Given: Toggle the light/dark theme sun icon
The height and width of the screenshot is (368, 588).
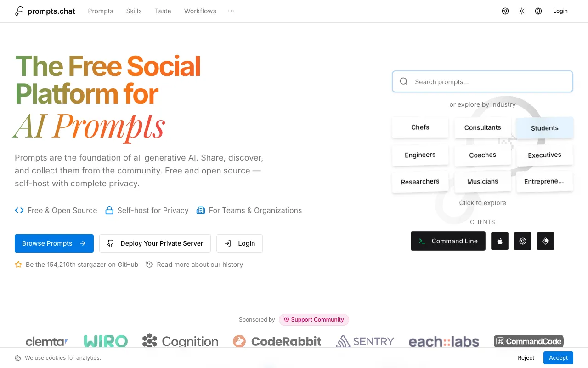Looking at the screenshot, I should coord(522,11).
